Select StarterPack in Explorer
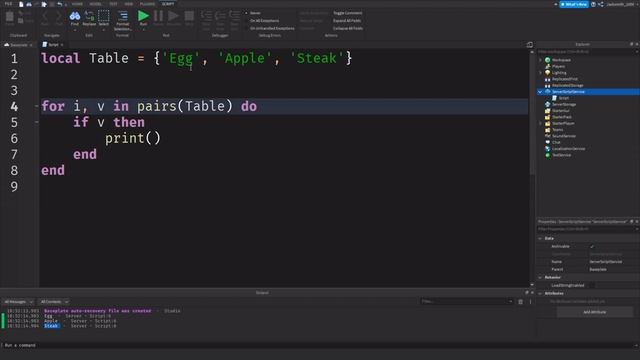This screenshot has width=640, height=360. pos(562,117)
